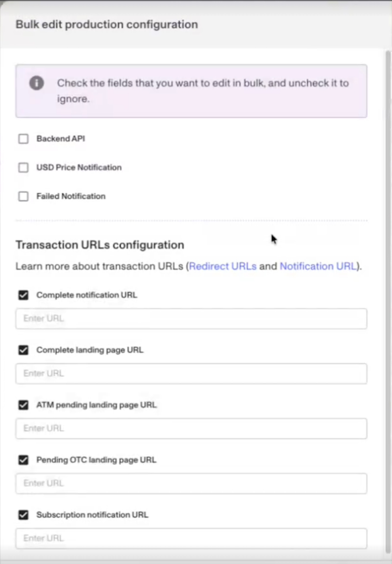Toggle Pending OTC landing page URL checkbox
The height and width of the screenshot is (564, 392).
pyautogui.click(x=24, y=460)
